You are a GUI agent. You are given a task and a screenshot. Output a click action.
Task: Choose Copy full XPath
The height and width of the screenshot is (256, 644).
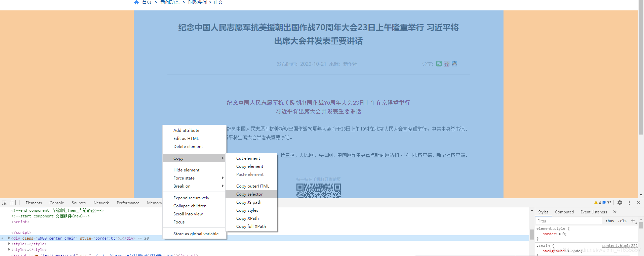[251, 226]
